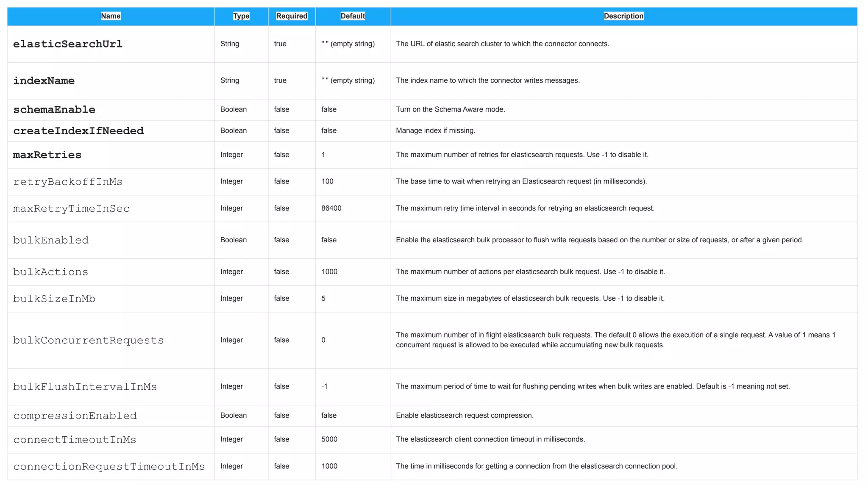Click the client connection timeout description

tap(490, 439)
